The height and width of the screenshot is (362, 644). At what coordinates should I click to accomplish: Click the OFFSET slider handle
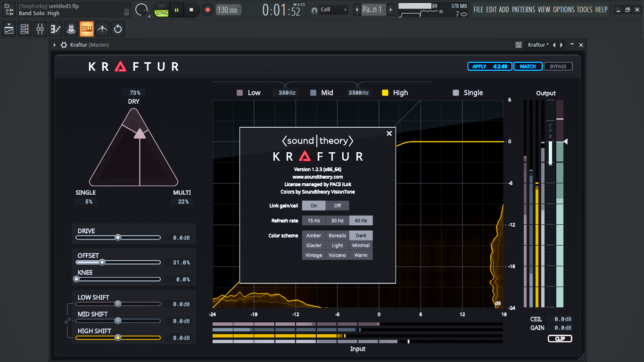102,262
